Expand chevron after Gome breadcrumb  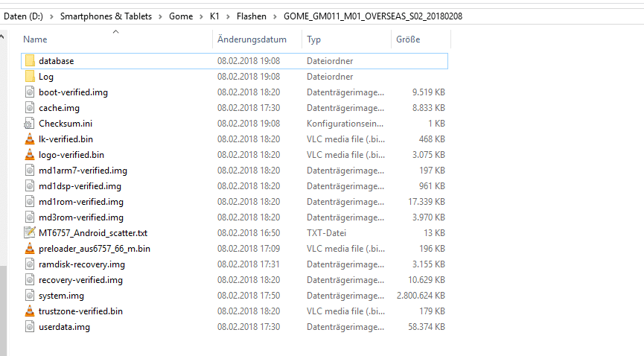point(201,16)
